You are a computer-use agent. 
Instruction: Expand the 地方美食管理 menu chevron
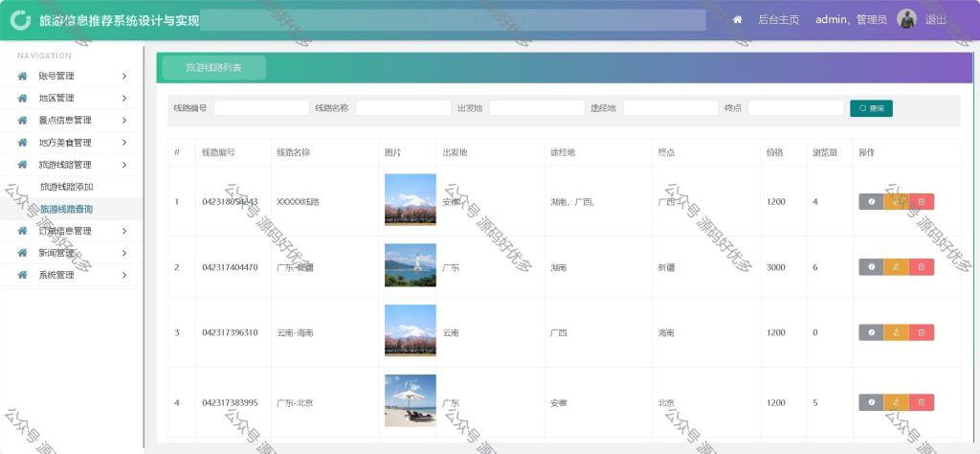124,143
